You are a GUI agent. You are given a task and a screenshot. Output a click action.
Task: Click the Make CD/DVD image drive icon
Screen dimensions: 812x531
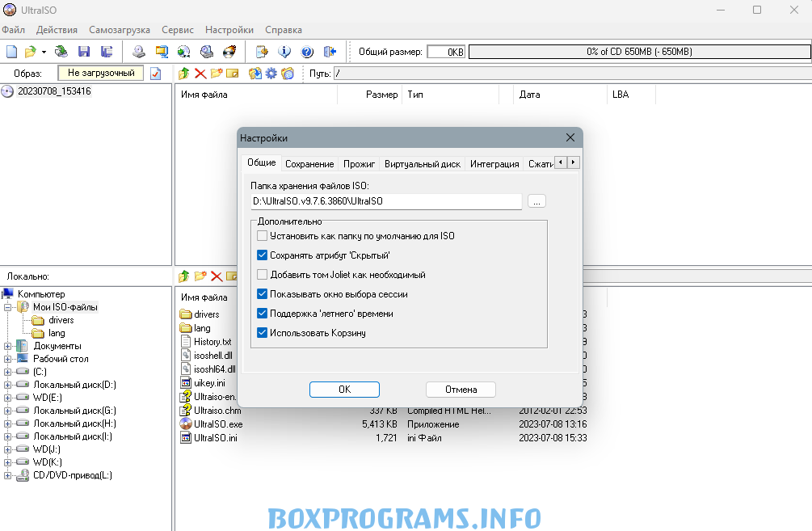[138, 51]
